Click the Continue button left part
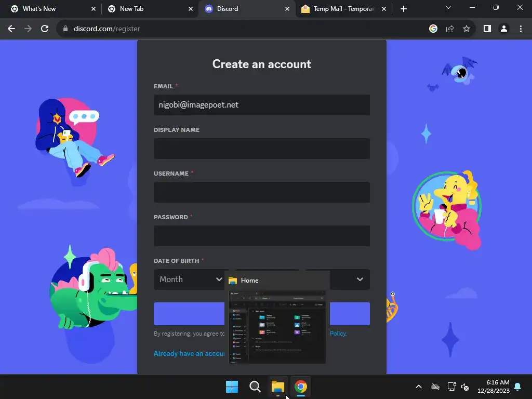This screenshot has width=532, height=399. [x=189, y=314]
